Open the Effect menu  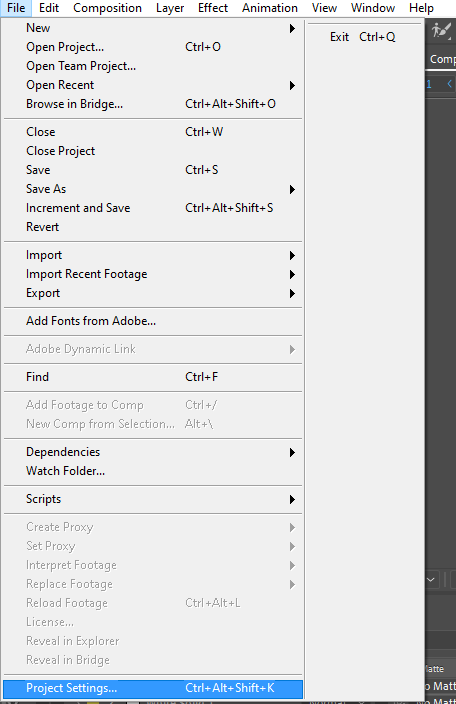(213, 8)
